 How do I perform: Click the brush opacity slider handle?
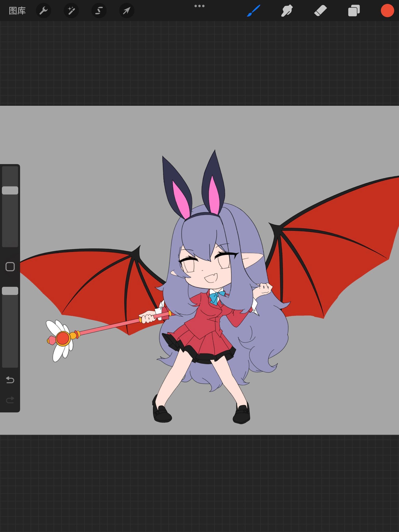pos(10,291)
